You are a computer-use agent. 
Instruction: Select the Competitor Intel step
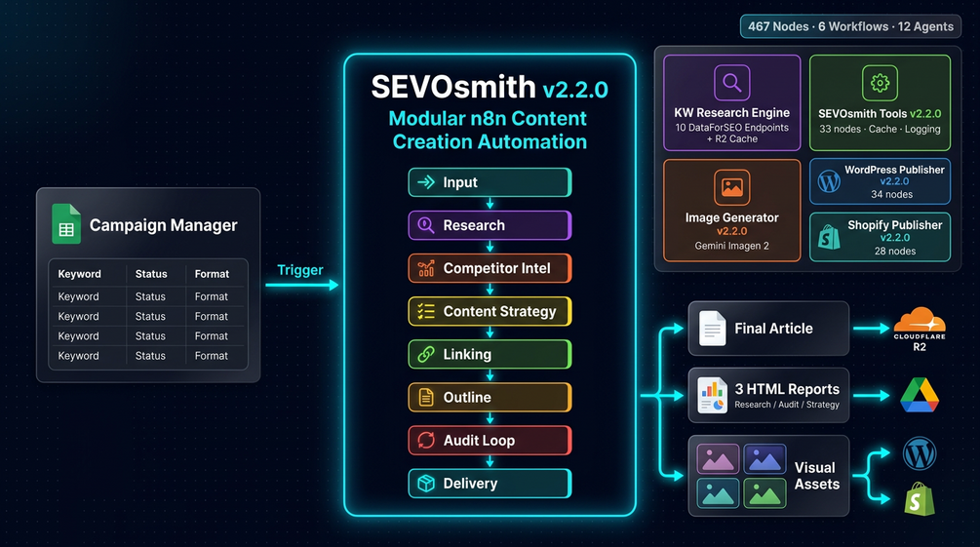(490, 268)
